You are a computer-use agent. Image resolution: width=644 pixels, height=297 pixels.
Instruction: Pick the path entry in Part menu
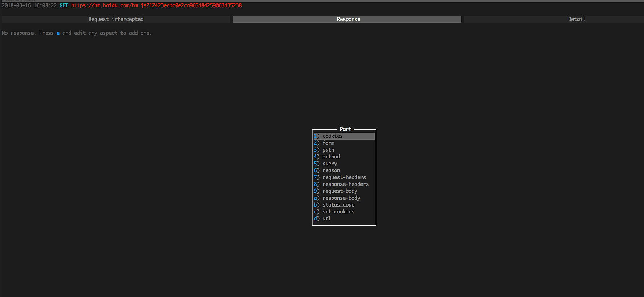click(328, 150)
